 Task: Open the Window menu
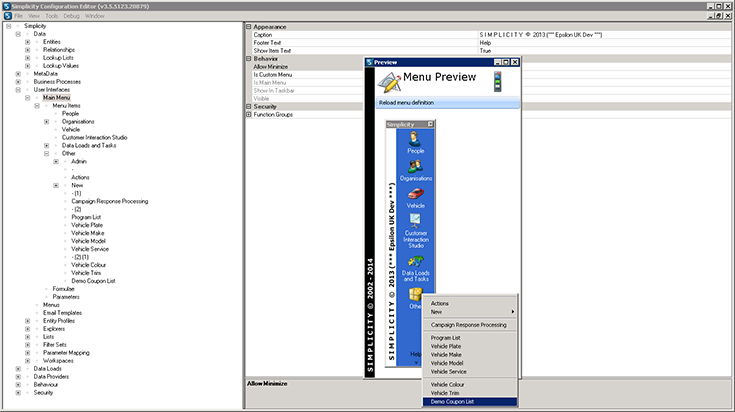pyautogui.click(x=95, y=16)
